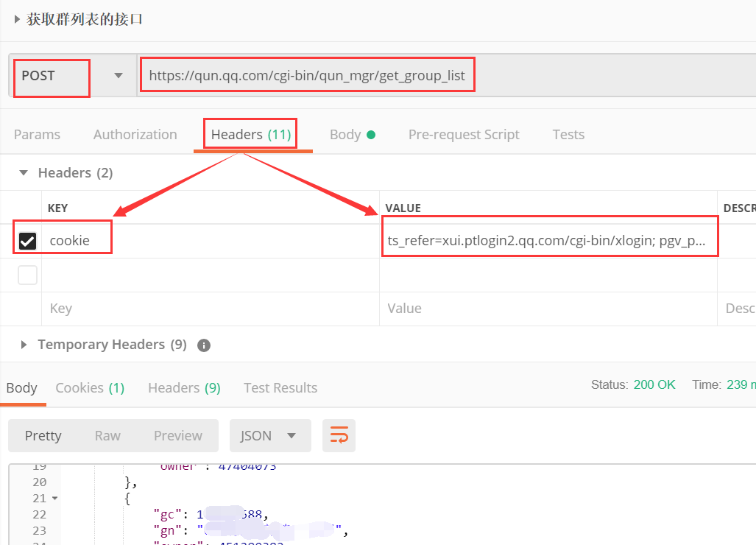
Task: Open the Test Results tab
Action: (x=280, y=388)
